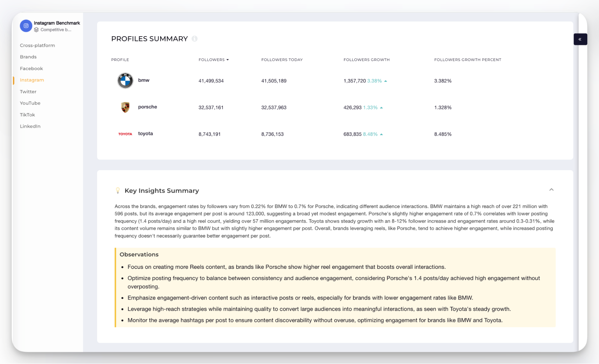This screenshot has width=599, height=364.
Task: Click the lightbulb icon in Key Insights Summary
Action: [x=118, y=190]
